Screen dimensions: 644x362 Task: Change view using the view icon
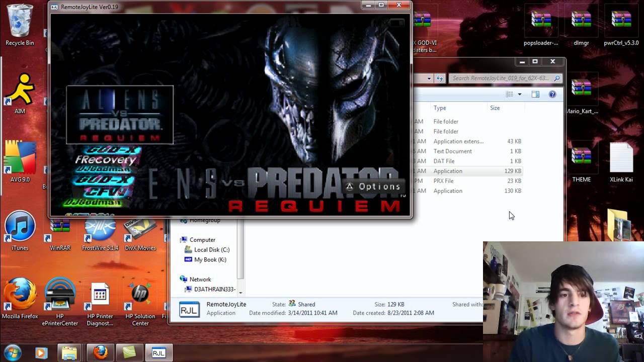click(x=510, y=94)
